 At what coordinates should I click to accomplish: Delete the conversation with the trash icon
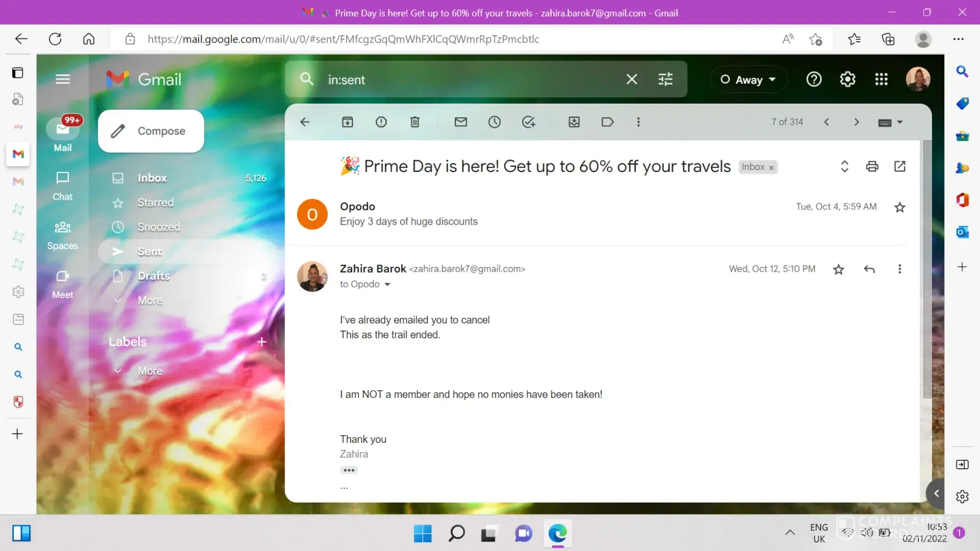point(415,122)
